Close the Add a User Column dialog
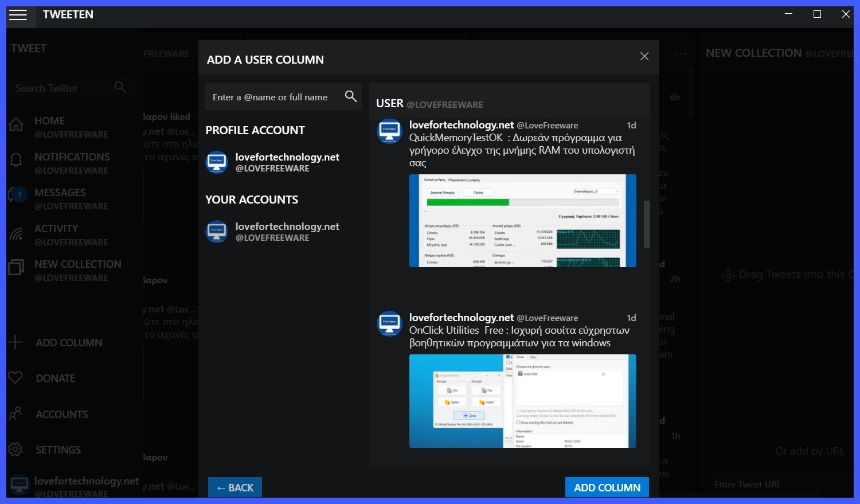This screenshot has height=504, width=860. [644, 56]
